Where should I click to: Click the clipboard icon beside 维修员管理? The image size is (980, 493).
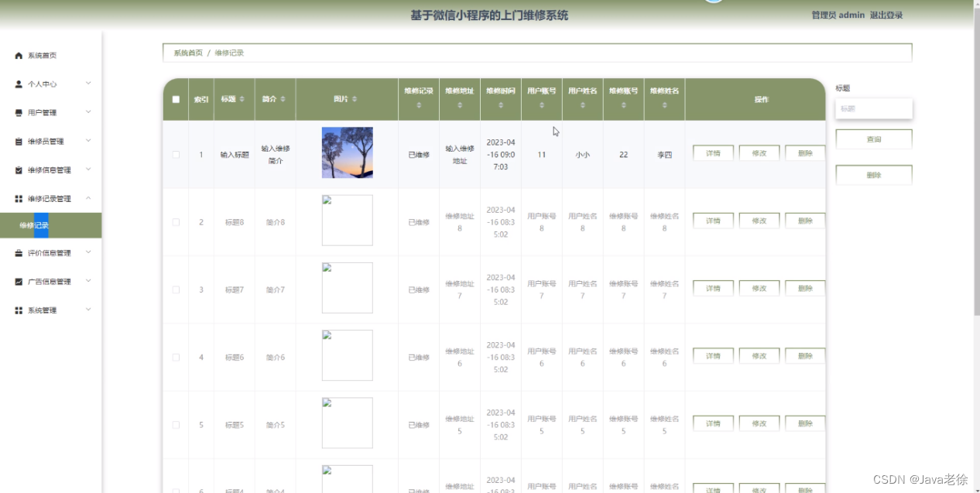(x=19, y=142)
